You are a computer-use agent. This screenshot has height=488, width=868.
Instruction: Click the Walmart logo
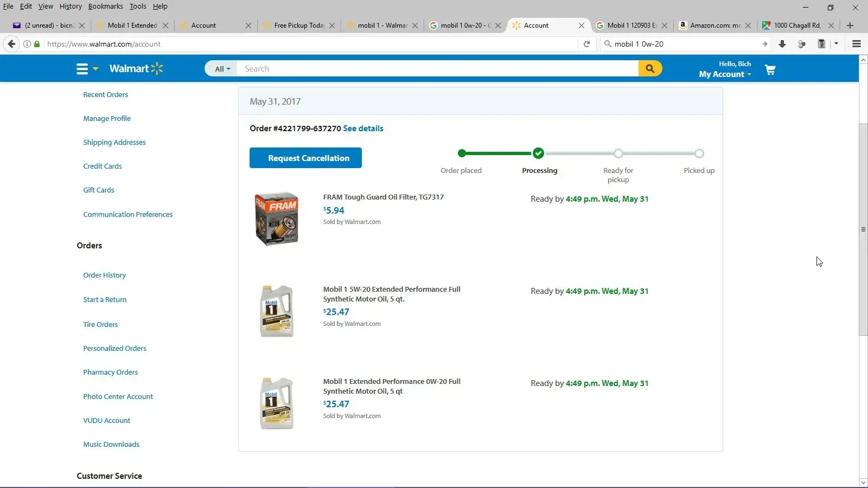[136, 68]
